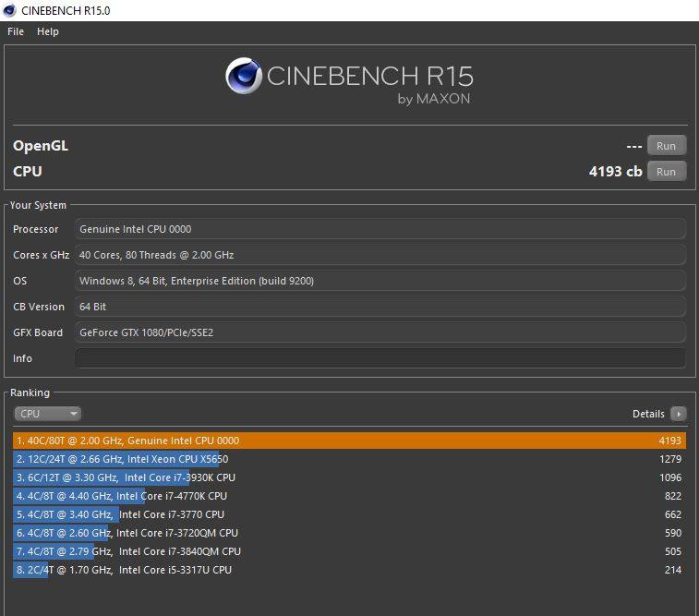Click the 'Details' label

tap(648, 414)
